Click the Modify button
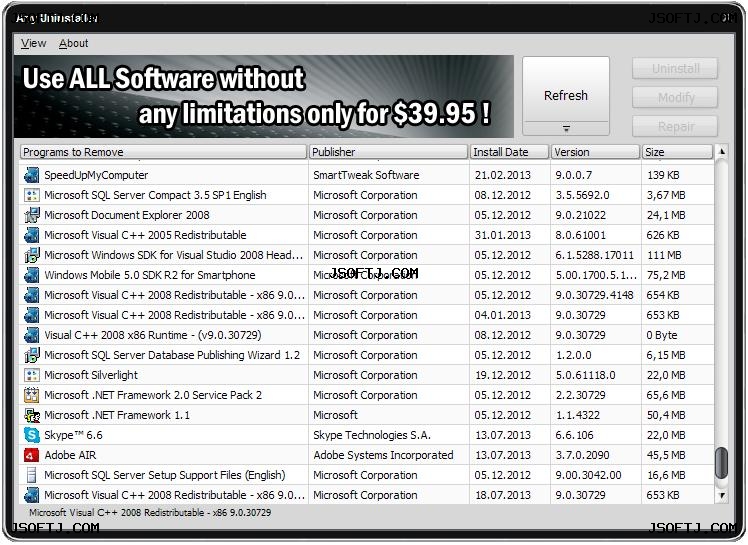The image size is (748, 545). (675, 98)
